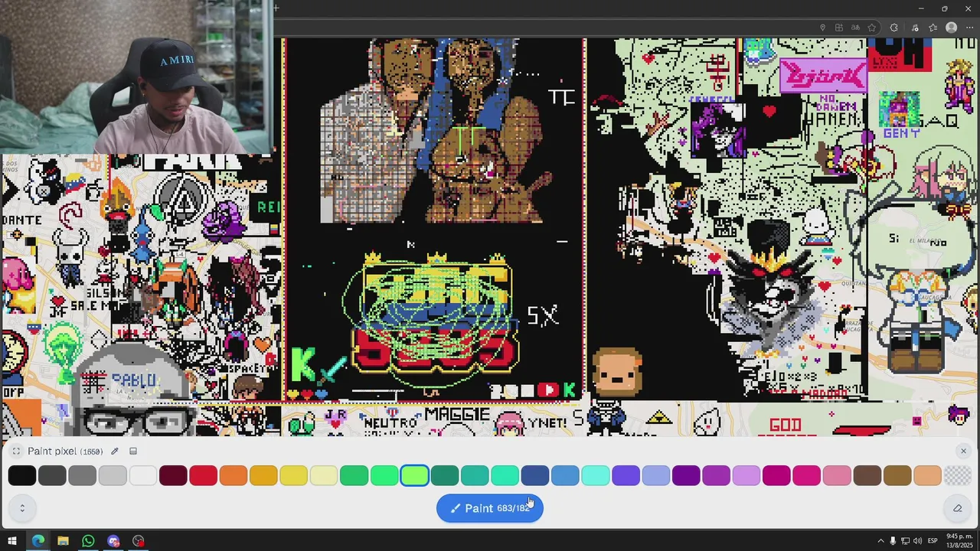980x551 pixels.
Task: Open the ESP language switcher
Action: (933, 541)
